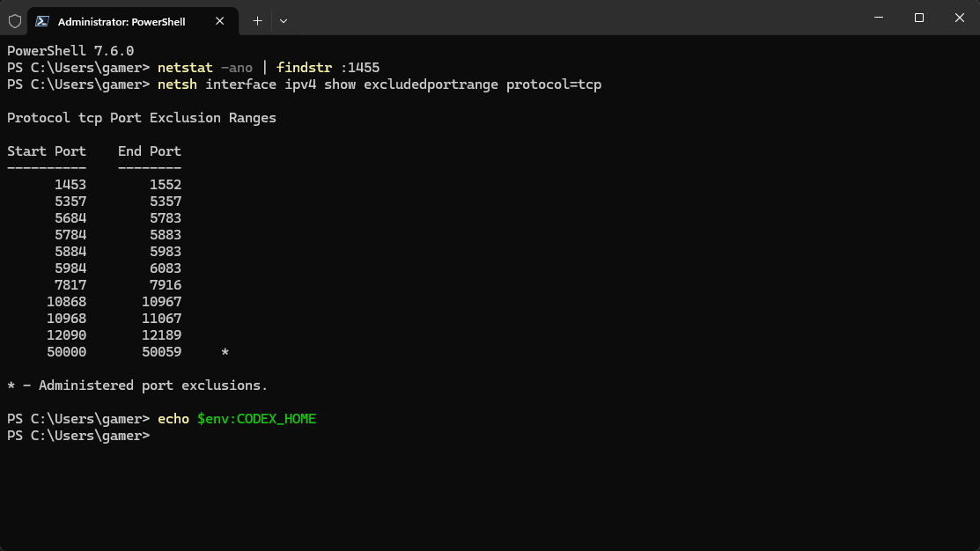Click start port value 7817
The image size is (980, 551).
(x=70, y=285)
